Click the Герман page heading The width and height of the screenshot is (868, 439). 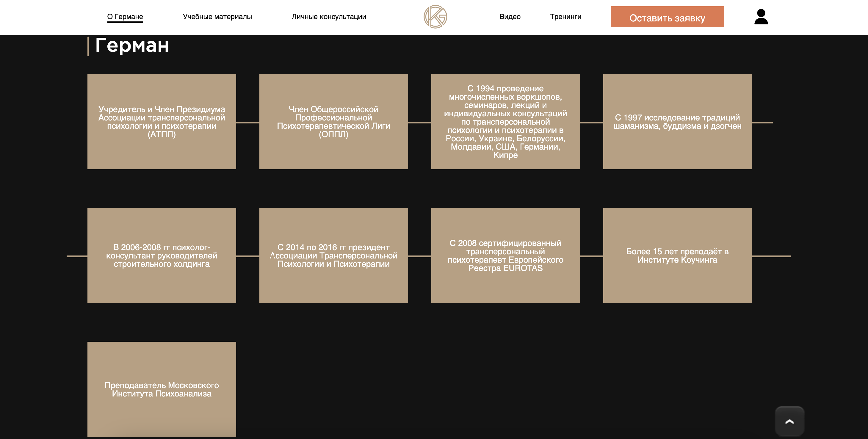(x=132, y=45)
